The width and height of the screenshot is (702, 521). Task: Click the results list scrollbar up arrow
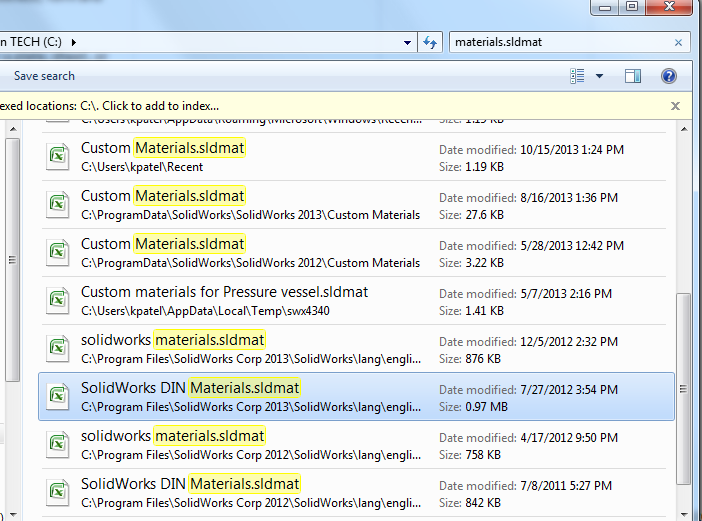[x=684, y=129]
